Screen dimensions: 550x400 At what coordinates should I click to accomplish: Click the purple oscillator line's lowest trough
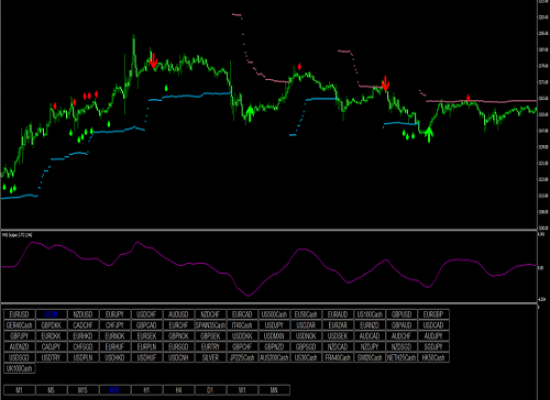pyautogui.click(x=249, y=295)
